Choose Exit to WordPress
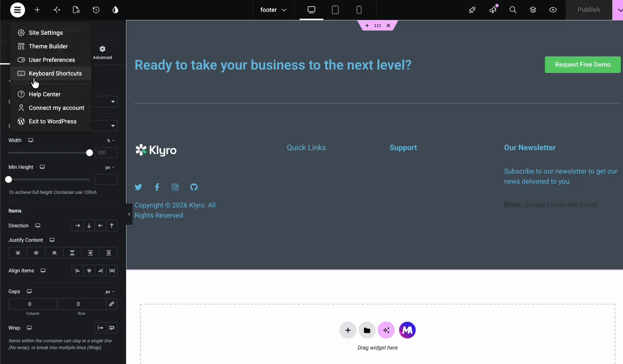The width and height of the screenshot is (623, 364). pyautogui.click(x=51, y=121)
